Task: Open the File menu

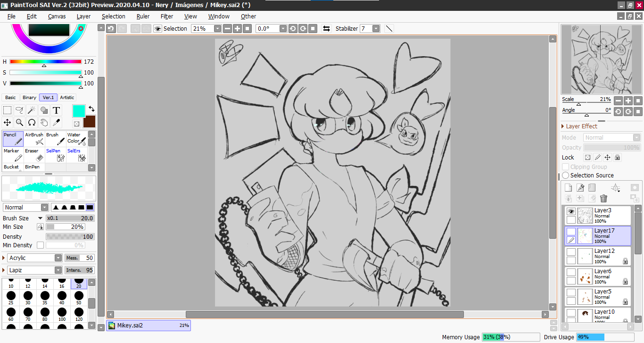Action: 11,17
